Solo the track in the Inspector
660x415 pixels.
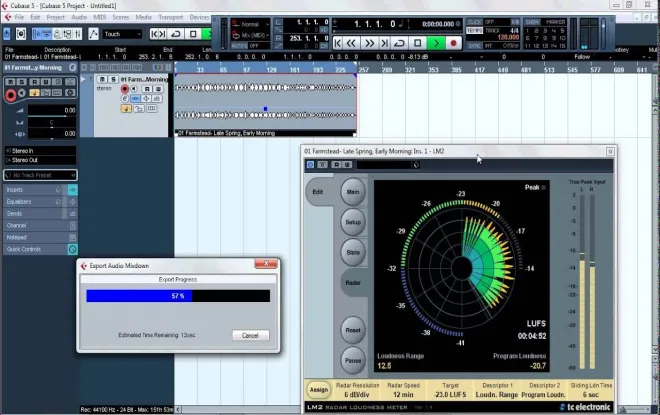click(21, 82)
